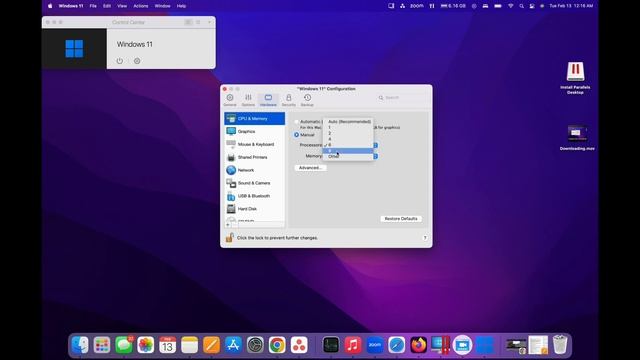
Task: Open the Options tab in Configuration
Action: click(248, 100)
